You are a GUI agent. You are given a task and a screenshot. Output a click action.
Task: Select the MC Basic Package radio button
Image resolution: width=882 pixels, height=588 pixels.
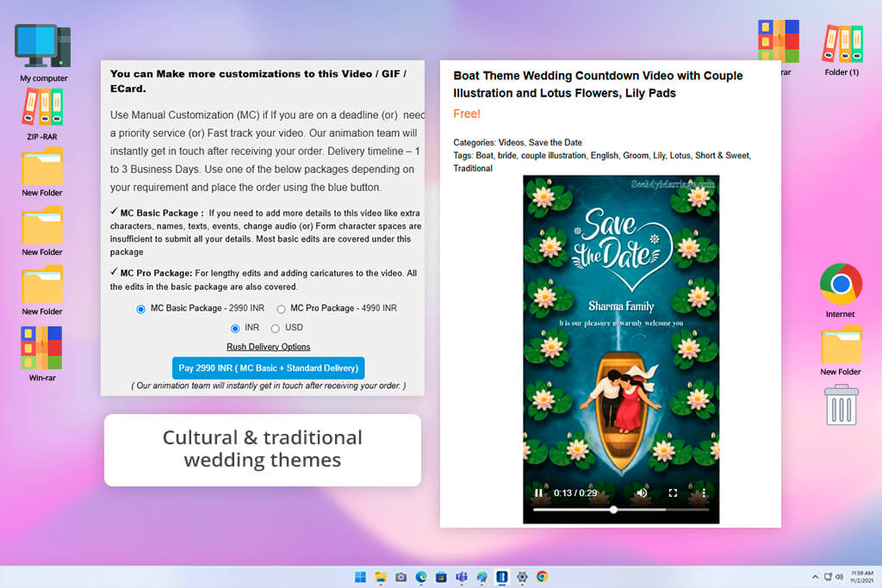(140, 308)
